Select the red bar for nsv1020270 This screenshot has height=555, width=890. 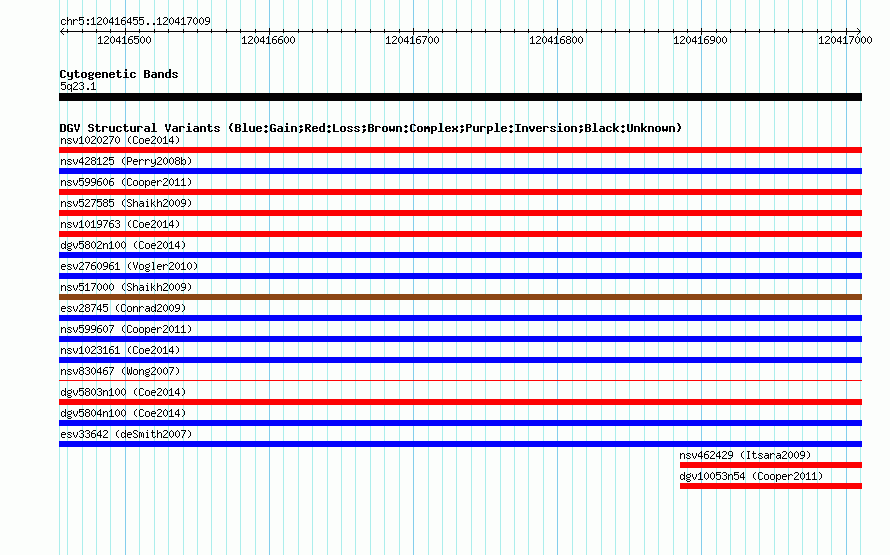460,150
